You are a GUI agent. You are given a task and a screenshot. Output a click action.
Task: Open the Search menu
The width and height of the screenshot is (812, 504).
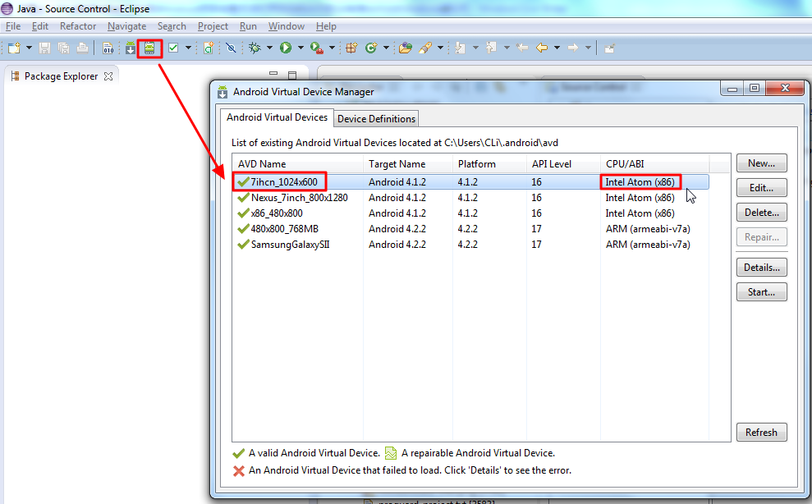pos(172,26)
